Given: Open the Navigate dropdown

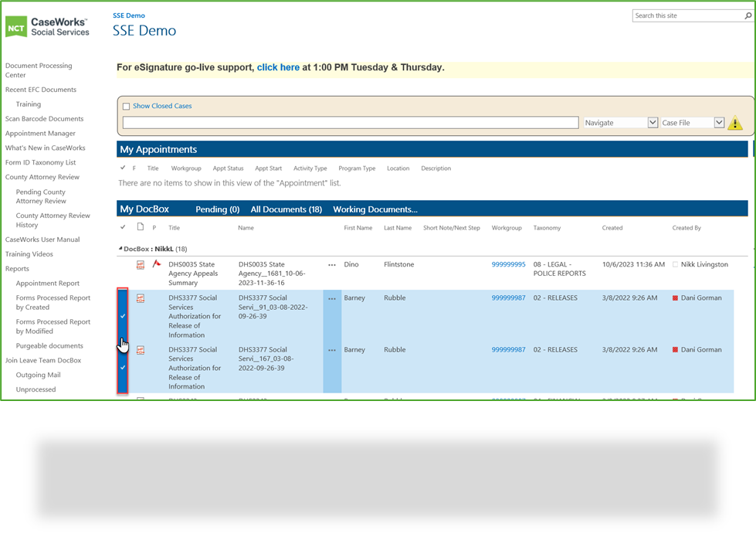Looking at the screenshot, I should click(621, 123).
